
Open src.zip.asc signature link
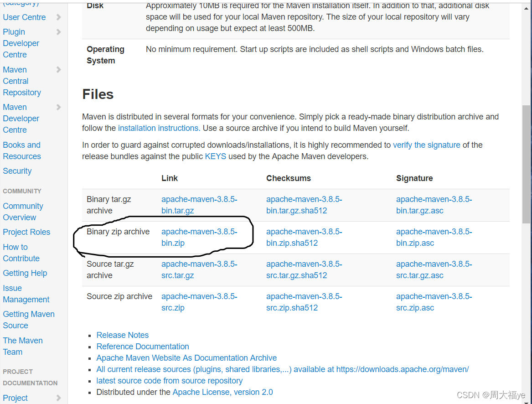pos(434,302)
